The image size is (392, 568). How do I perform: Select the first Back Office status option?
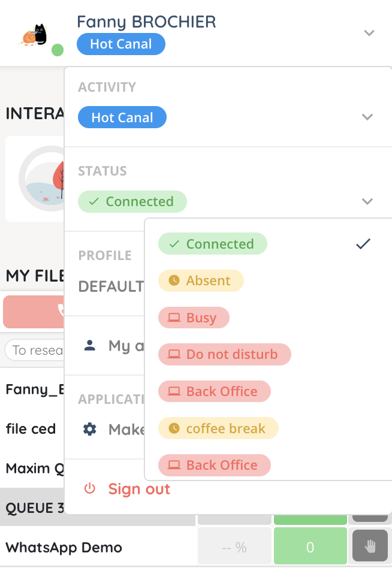214,392
